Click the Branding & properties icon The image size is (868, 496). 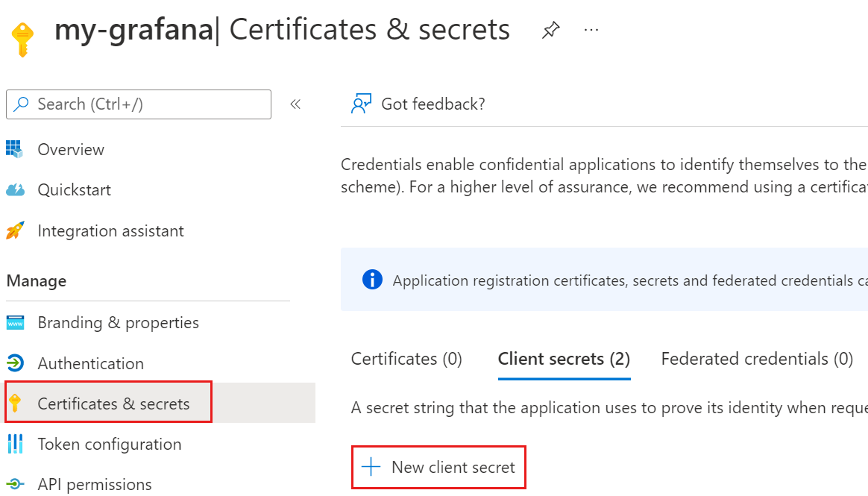15,323
